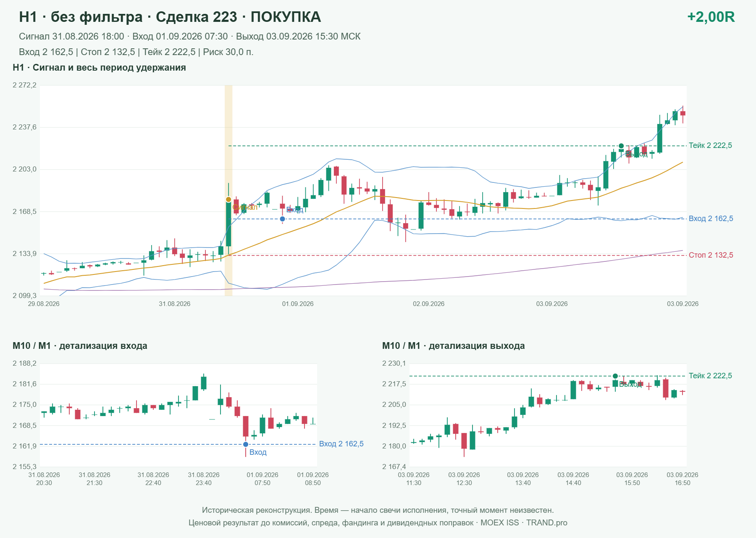The width and height of the screenshot is (756, 538).
Task: Click the 02.09.2026 date label on the H1 axis
Action: tap(429, 304)
